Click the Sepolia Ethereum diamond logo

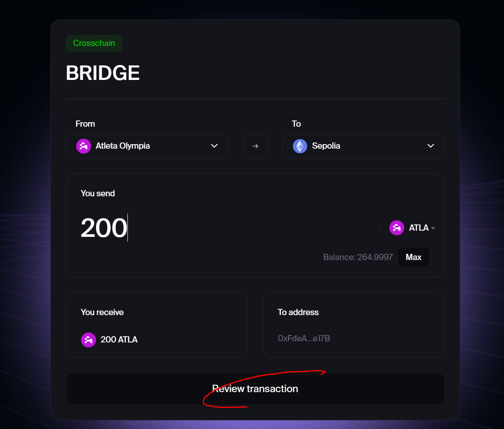pyautogui.click(x=300, y=146)
